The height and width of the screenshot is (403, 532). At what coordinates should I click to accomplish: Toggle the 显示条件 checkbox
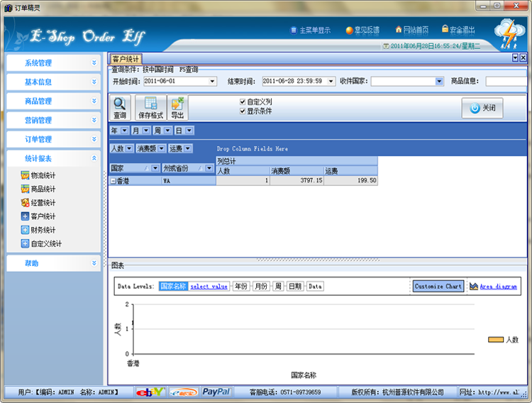click(x=243, y=111)
